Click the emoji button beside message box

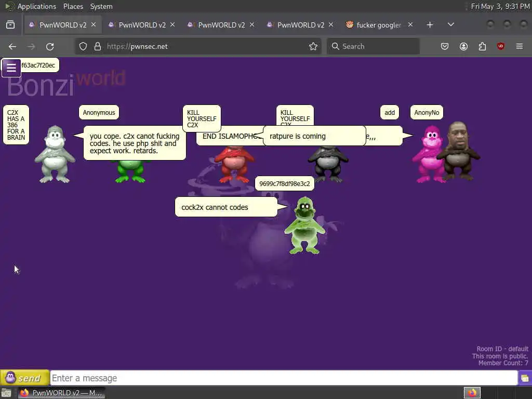(x=525, y=378)
